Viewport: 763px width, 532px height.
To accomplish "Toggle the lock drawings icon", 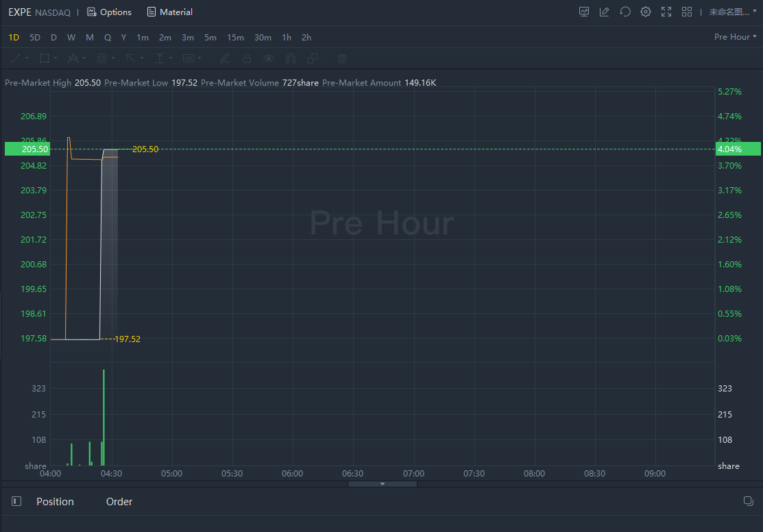I will [x=246, y=59].
